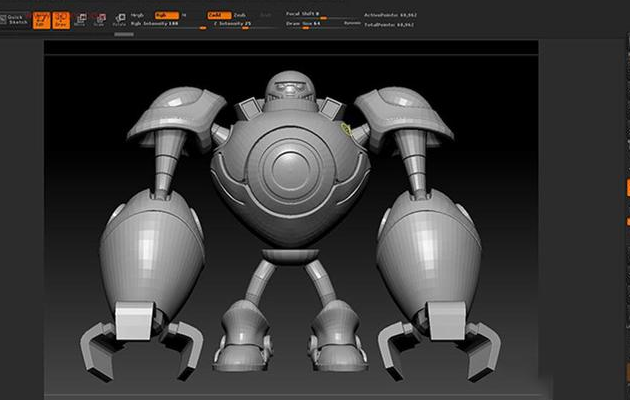Adjust the Draw Size slider

click(x=313, y=24)
